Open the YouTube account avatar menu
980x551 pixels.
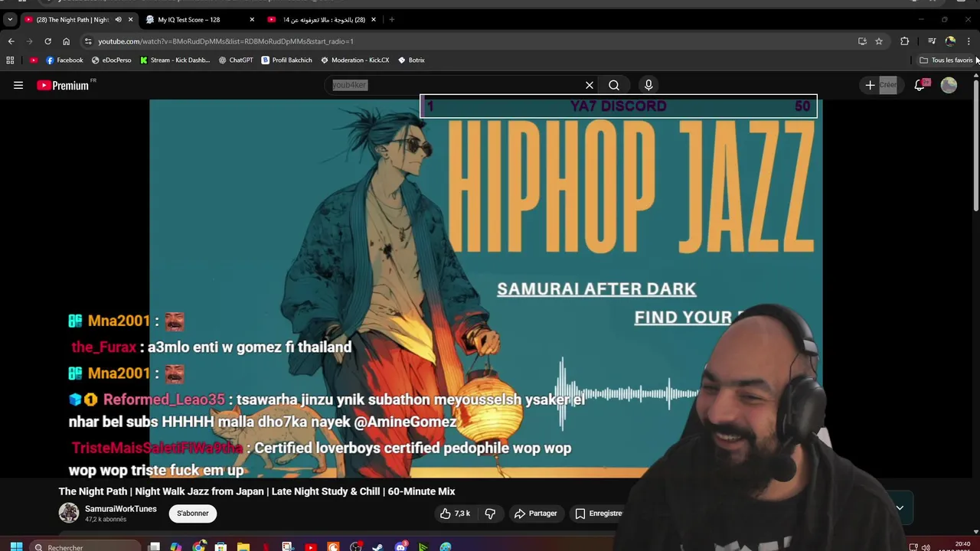[949, 86]
